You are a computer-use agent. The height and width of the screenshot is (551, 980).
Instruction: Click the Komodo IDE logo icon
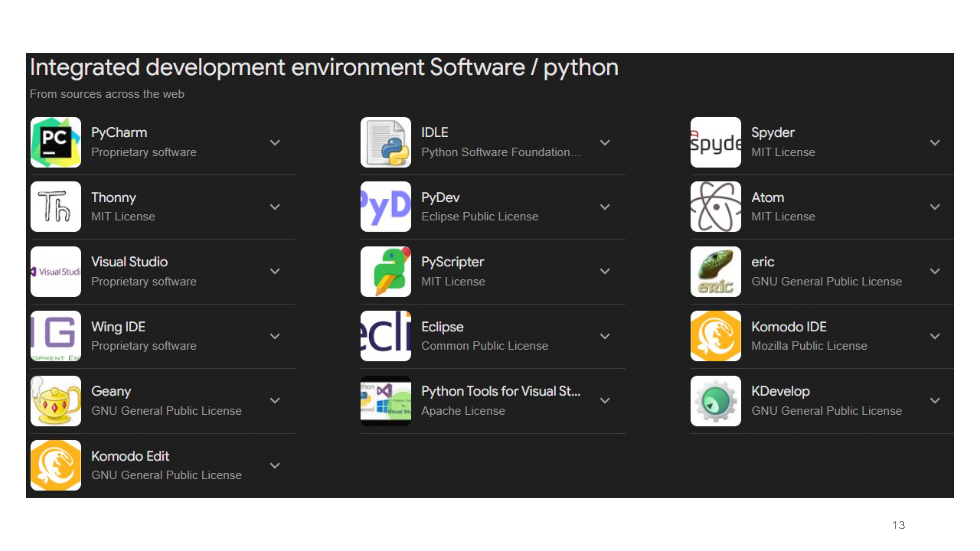716,336
